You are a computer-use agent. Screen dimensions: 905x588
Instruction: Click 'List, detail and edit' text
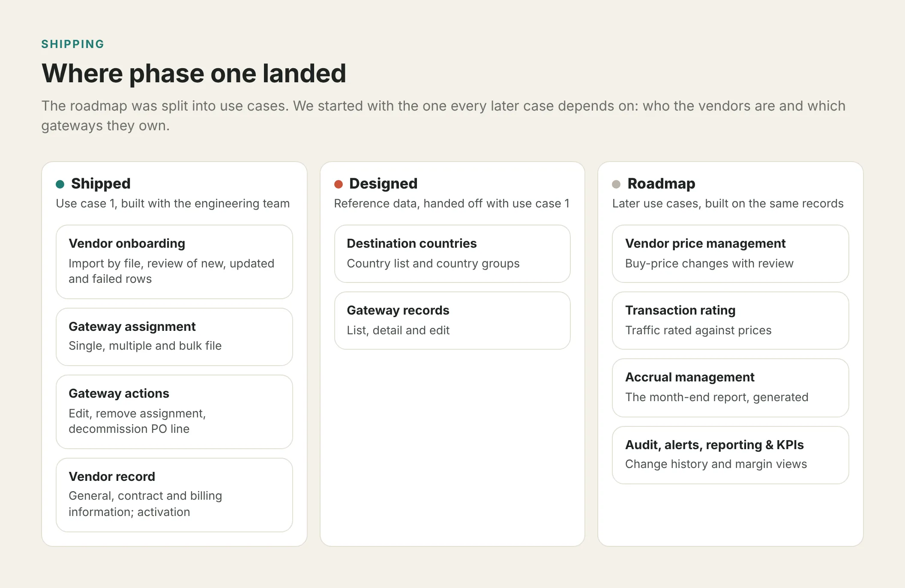[398, 330]
